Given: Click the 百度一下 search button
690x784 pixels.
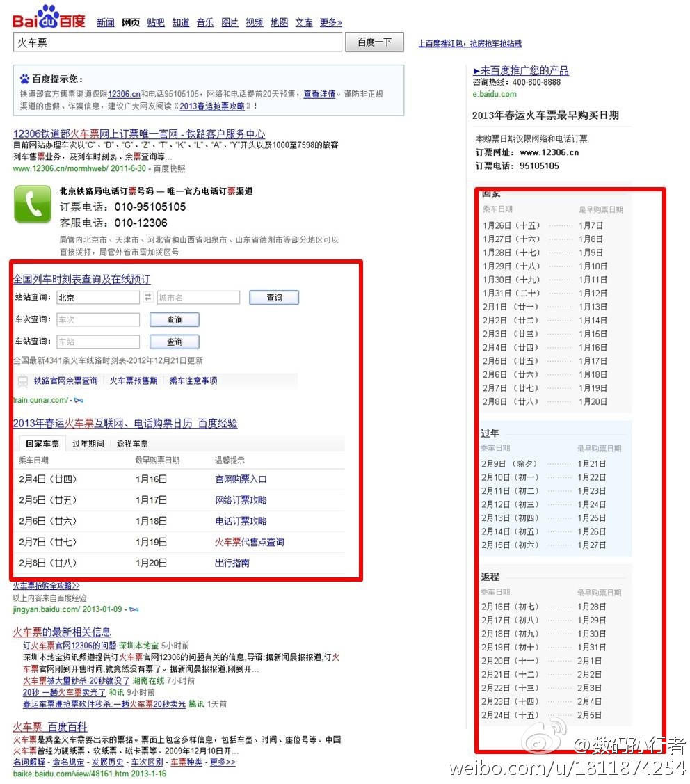Looking at the screenshot, I should point(374,42).
